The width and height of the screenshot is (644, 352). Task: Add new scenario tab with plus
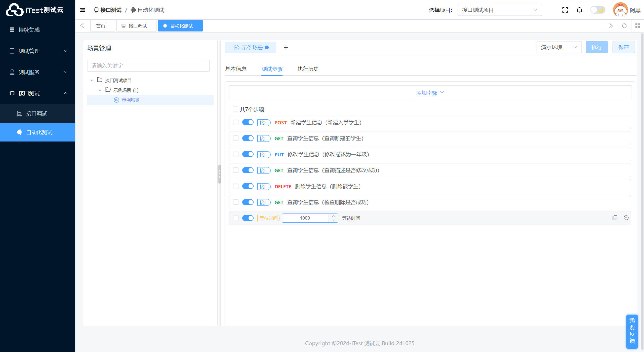[286, 48]
